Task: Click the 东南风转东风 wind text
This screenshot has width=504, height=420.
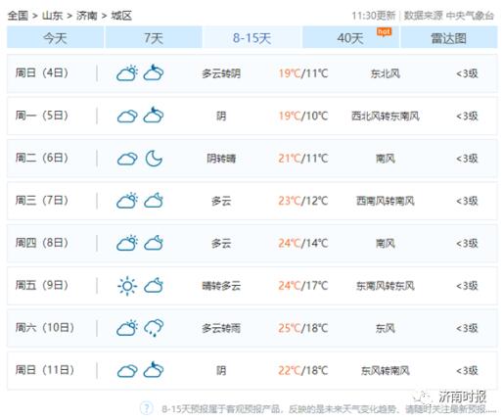Action: coord(386,286)
